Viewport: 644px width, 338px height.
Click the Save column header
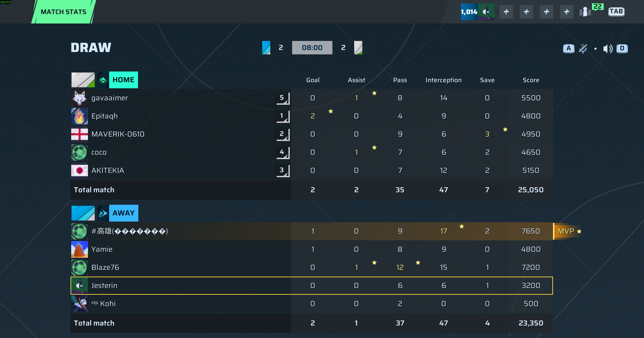[x=487, y=80]
